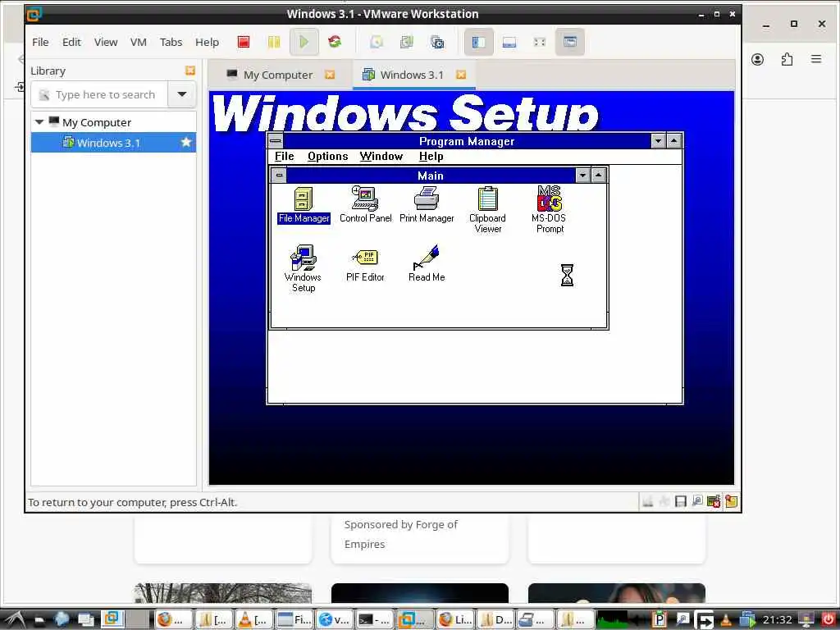This screenshot has height=630, width=840.
Task: Switch to the My Computer tab
Action: 277,75
